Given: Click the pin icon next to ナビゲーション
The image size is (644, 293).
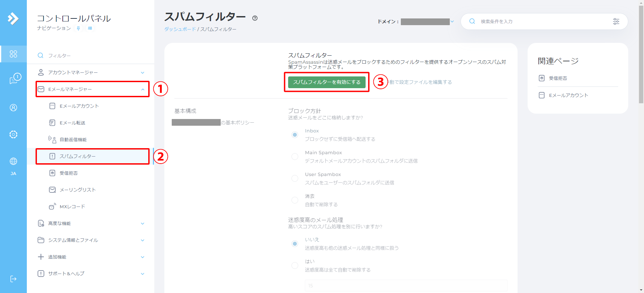Looking at the screenshot, I should point(78,28).
